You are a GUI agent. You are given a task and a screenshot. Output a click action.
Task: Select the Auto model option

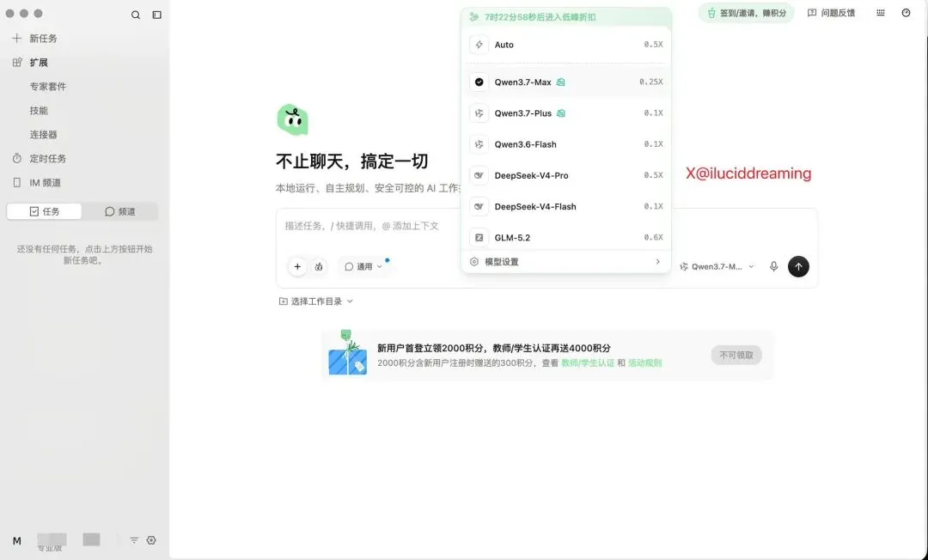[x=565, y=45]
